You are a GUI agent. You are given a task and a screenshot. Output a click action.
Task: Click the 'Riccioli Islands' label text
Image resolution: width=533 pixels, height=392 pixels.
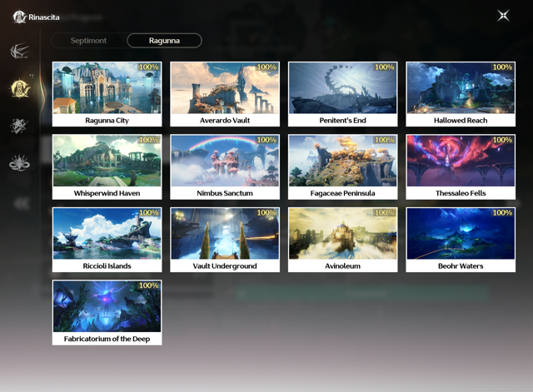[x=107, y=265]
